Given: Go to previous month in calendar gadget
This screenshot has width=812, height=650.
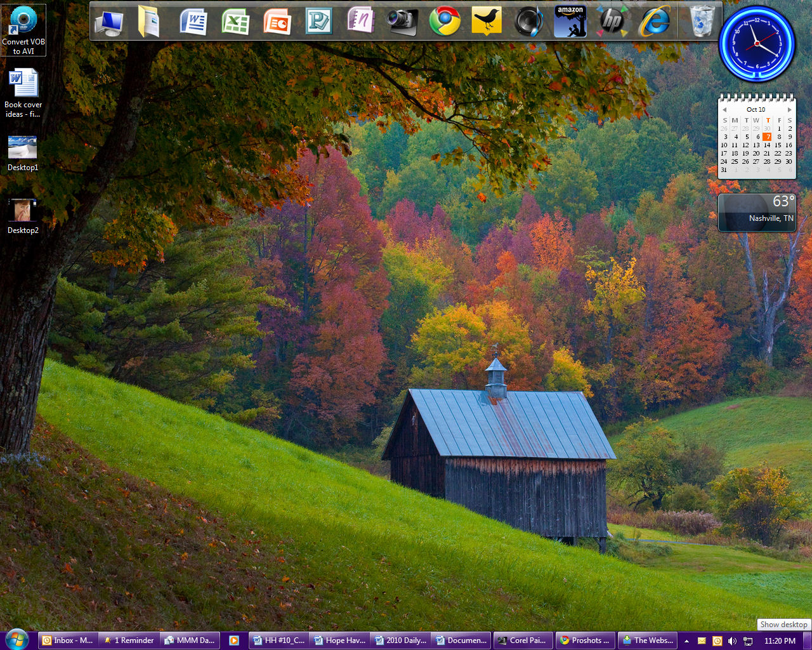Looking at the screenshot, I should point(724,110).
